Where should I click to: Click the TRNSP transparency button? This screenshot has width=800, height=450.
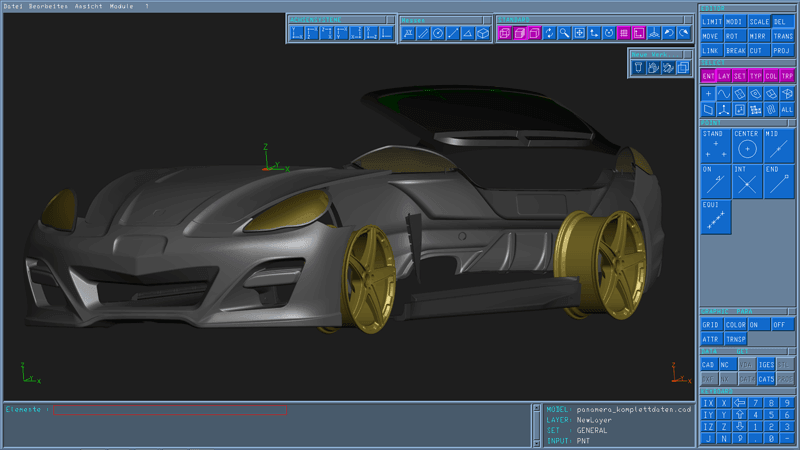click(x=735, y=339)
